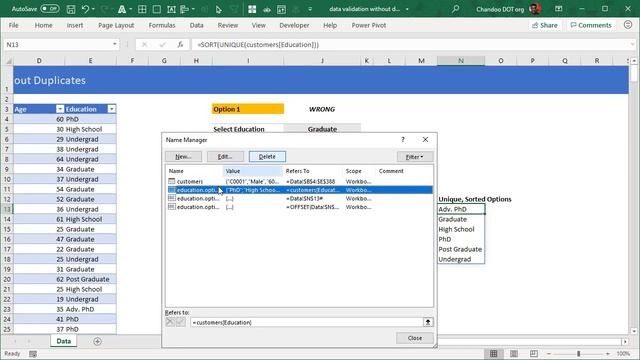The image size is (640, 360).
Task: Switch to Normal view in status bar
Action: 493,353
